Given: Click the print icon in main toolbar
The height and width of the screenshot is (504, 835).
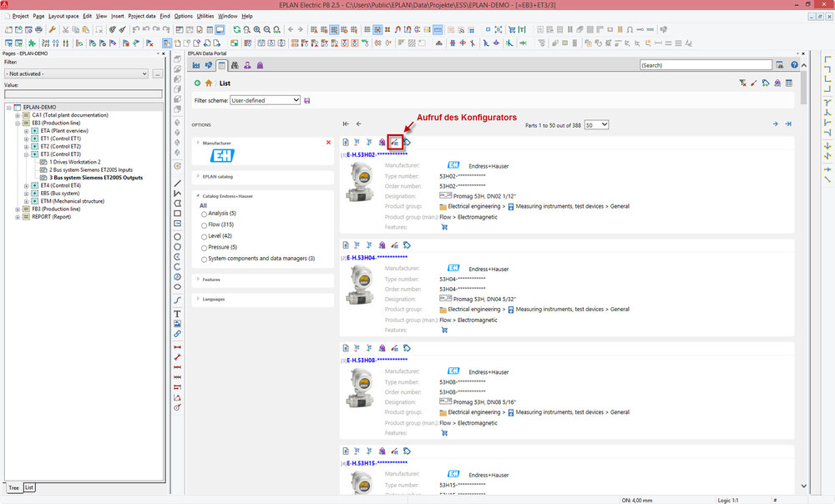Looking at the screenshot, I should 38,30.
